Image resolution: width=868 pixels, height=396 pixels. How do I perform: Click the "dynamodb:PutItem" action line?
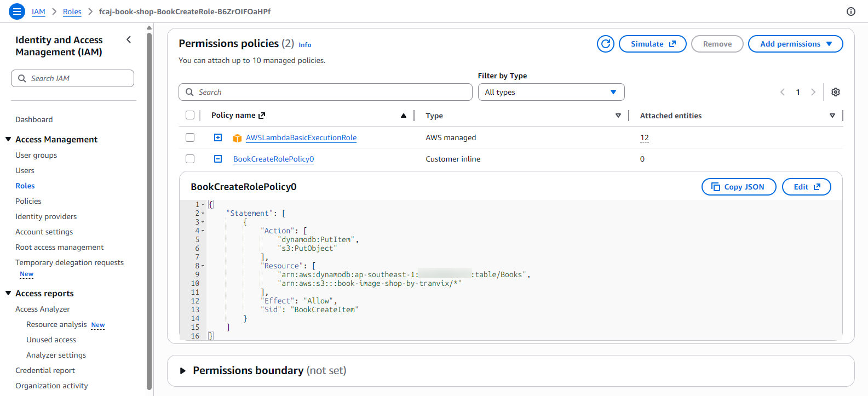point(318,239)
